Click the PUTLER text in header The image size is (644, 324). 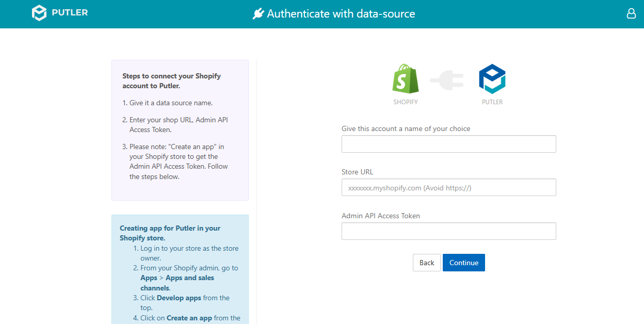pyautogui.click(x=70, y=12)
